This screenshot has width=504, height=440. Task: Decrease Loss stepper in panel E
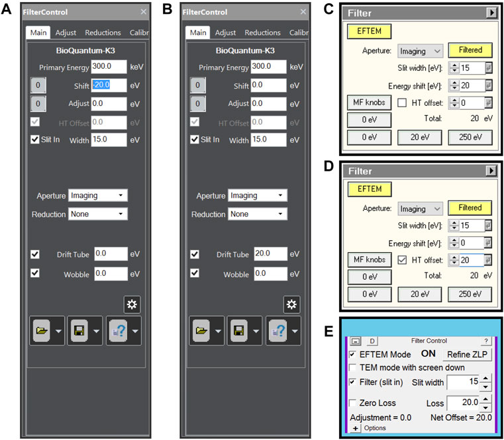[x=485, y=408]
